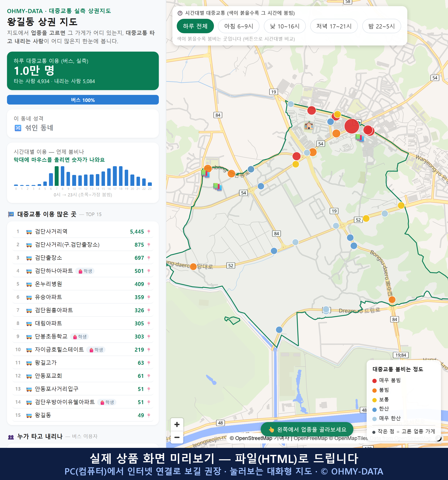Click the pin icon for 검단출장소 row
This screenshot has height=480, width=448.
pos(149,258)
